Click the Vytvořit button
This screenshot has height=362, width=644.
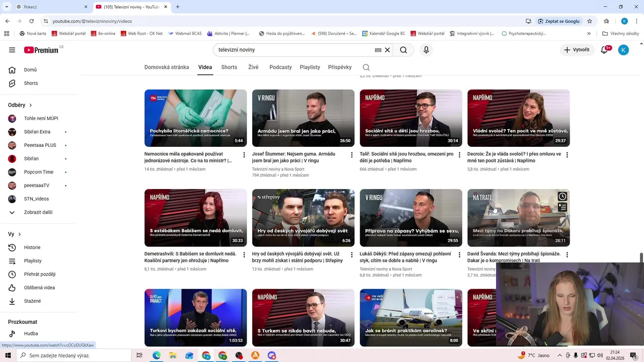click(x=577, y=50)
